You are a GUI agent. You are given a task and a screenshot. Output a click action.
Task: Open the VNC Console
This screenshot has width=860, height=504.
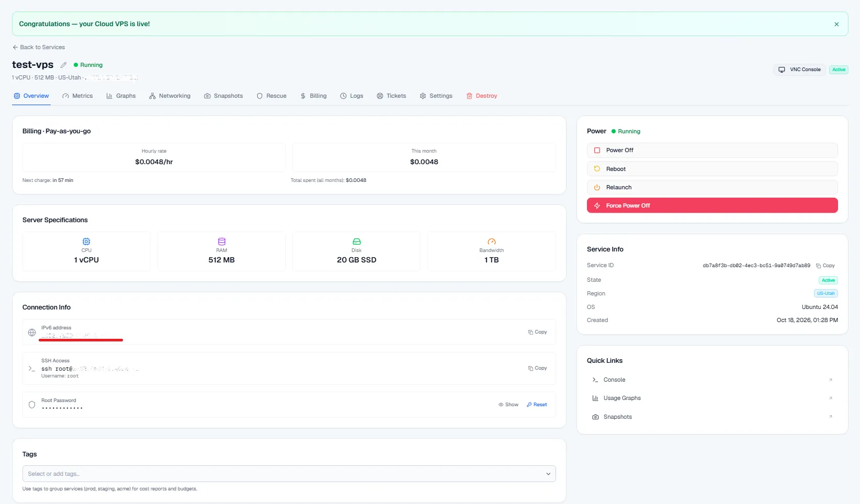(799, 70)
